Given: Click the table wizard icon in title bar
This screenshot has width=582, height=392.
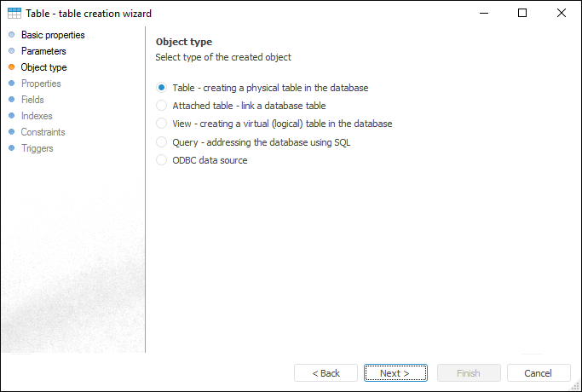Looking at the screenshot, I should click(x=14, y=14).
